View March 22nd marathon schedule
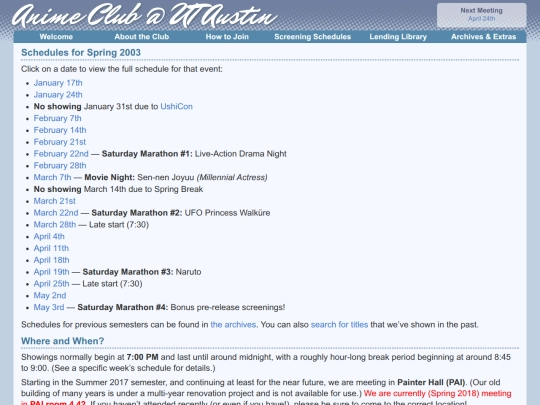Viewport: 540px width, 405px height. tap(56, 213)
